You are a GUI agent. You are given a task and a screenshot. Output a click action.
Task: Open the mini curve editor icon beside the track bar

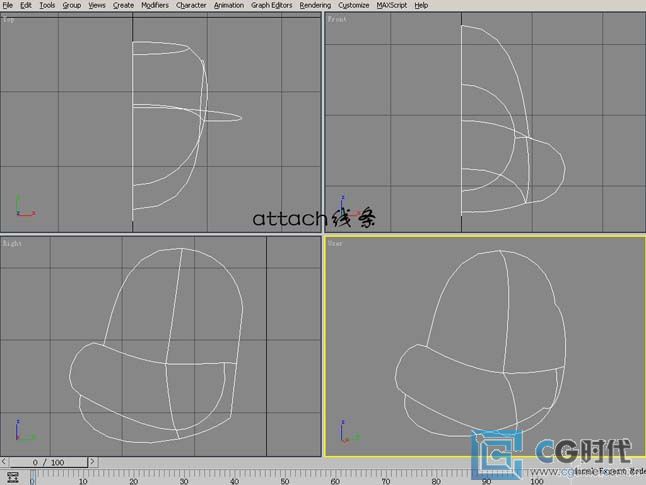click(x=13, y=478)
